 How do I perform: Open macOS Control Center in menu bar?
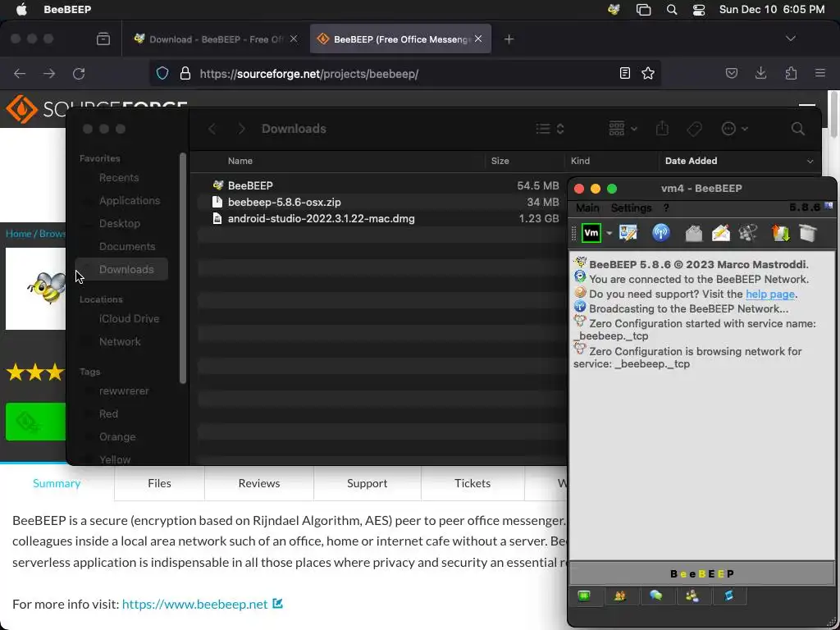pos(699,10)
